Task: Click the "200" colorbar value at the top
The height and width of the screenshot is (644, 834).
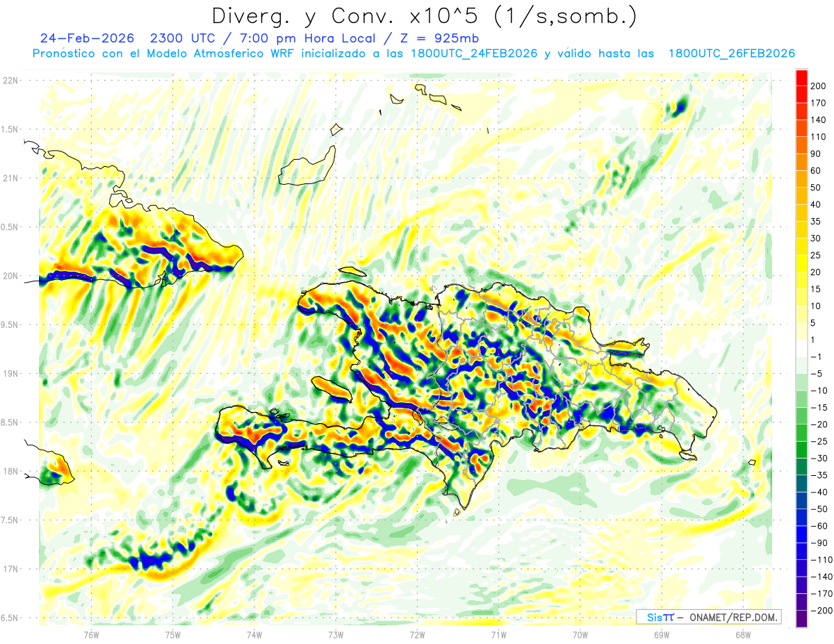Action: point(819,86)
